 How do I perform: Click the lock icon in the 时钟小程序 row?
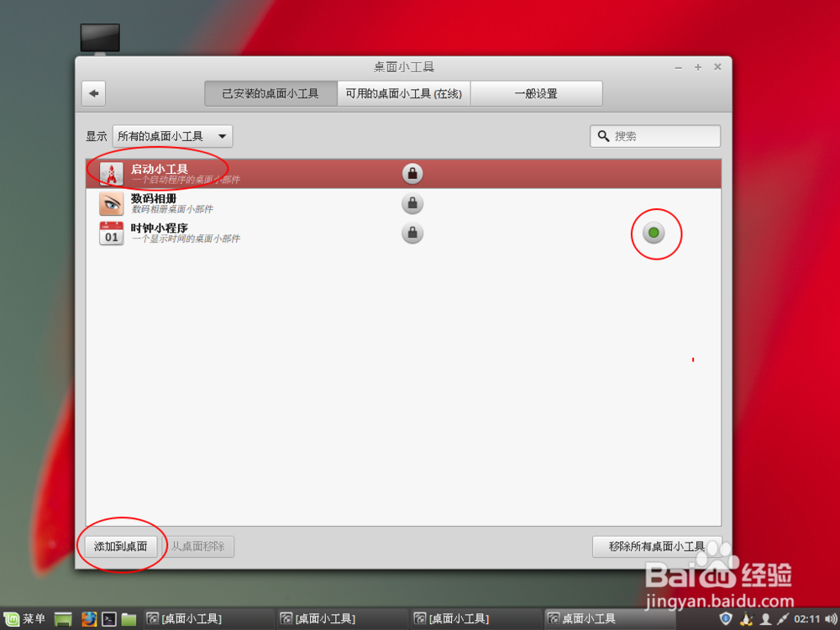click(412, 233)
